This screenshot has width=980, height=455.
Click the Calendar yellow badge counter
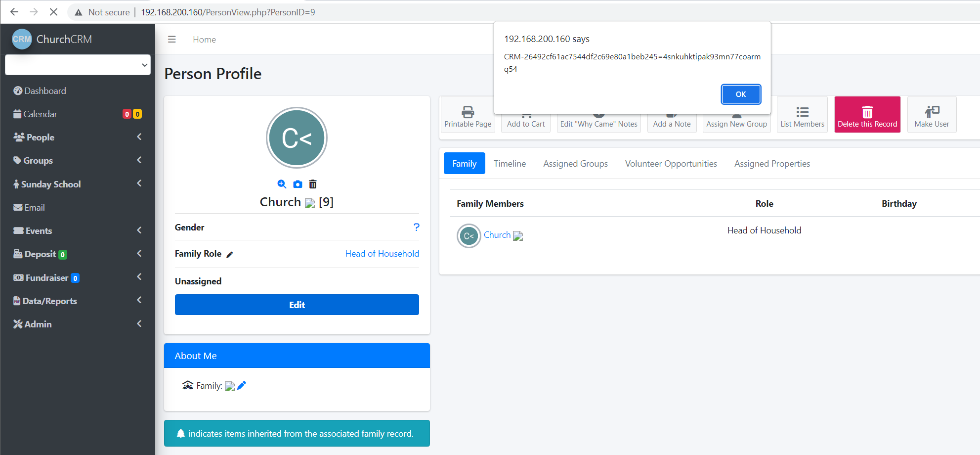(x=137, y=114)
